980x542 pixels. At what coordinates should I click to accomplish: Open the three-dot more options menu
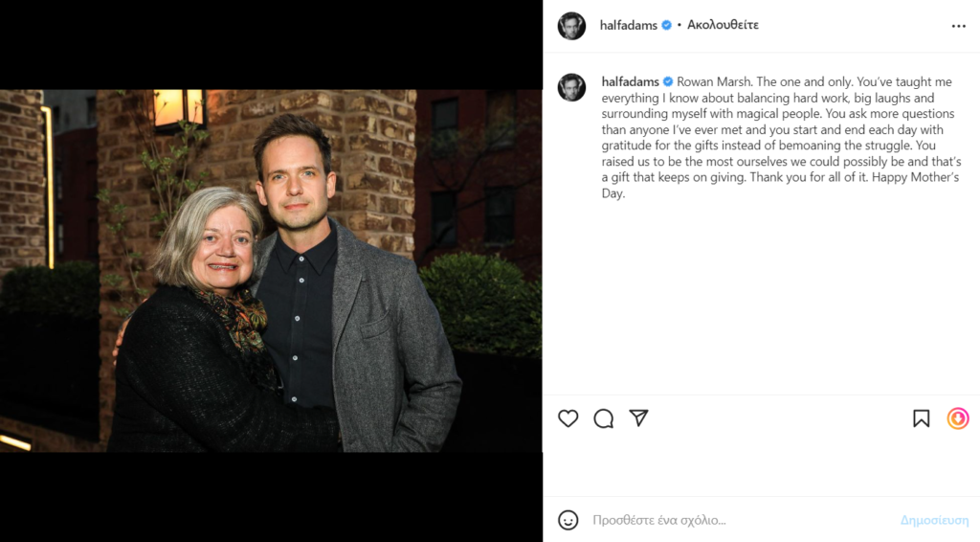click(959, 26)
